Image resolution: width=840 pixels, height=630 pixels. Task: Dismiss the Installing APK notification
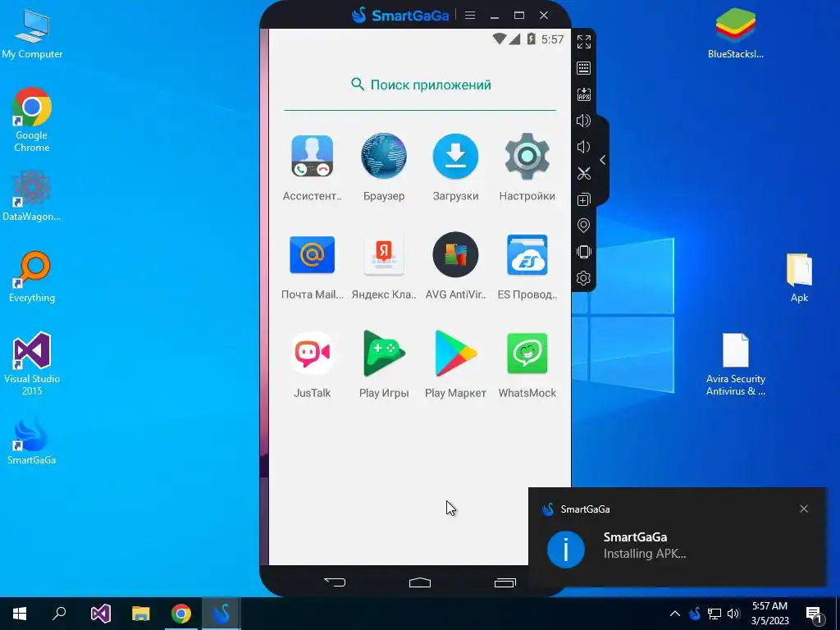804,509
